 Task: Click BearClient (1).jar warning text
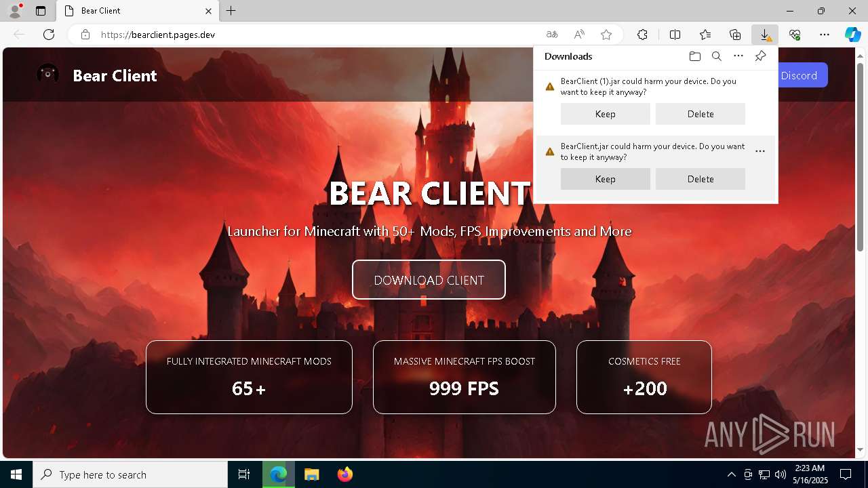(648, 87)
